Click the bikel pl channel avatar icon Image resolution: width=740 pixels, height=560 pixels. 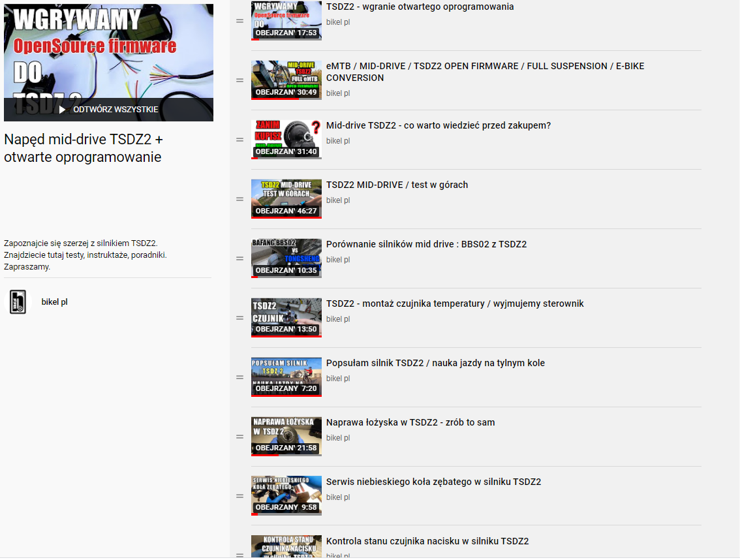[x=18, y=302]
